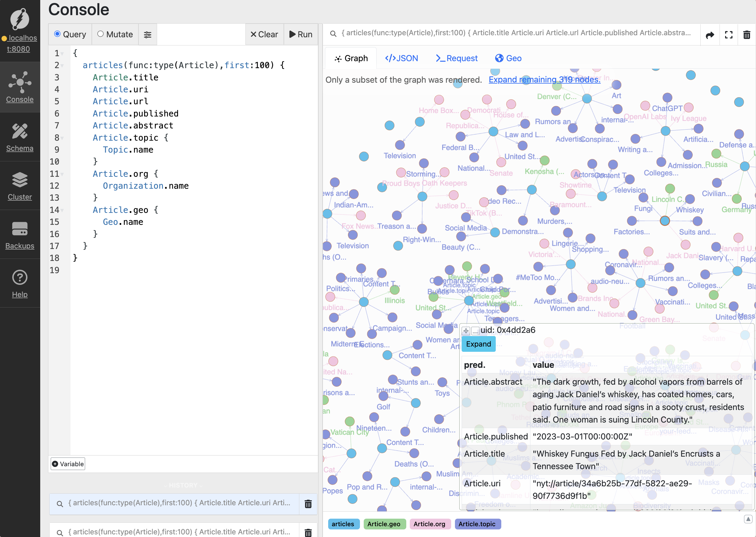Switch to the JSON tab

(401, 58)
